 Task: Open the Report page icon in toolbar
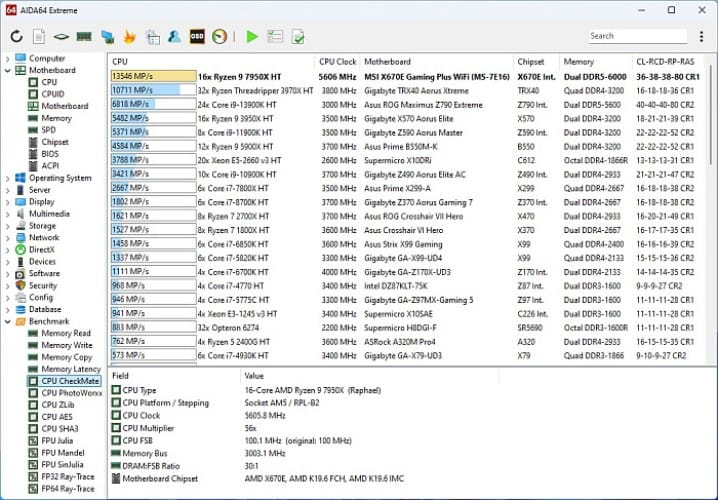coord(38,37)
